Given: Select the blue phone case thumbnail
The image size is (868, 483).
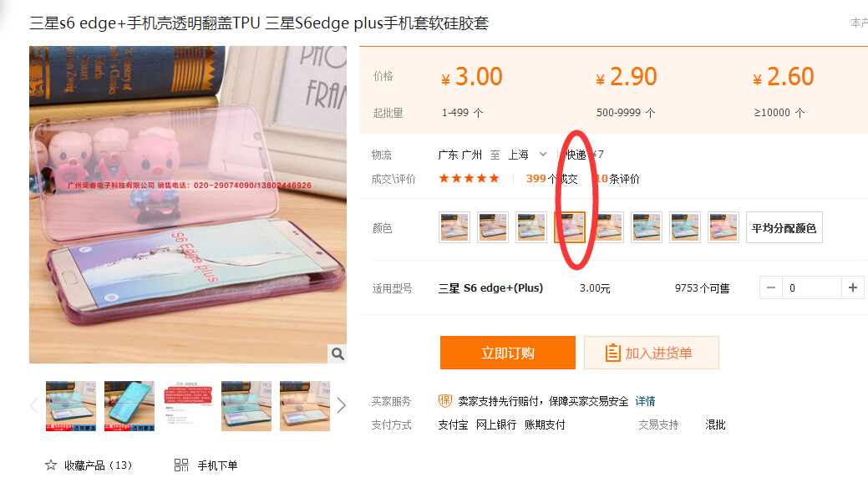Looking at the screenshot, I should [x=129, y=405].
